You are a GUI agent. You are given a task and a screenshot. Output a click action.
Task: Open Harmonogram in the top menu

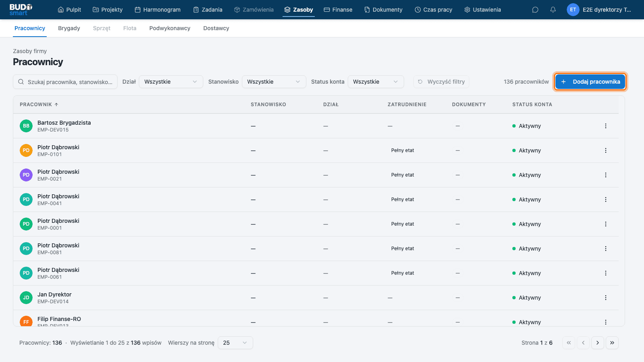pyautogui.click(x=157, y=10)
